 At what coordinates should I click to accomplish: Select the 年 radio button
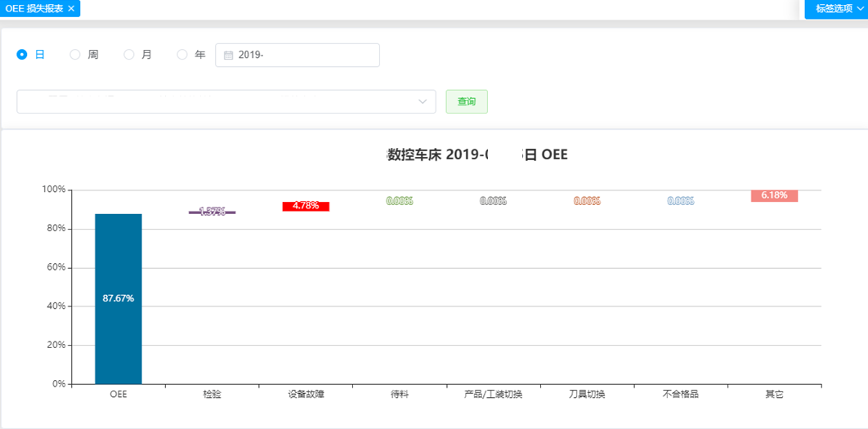[182, 55]
